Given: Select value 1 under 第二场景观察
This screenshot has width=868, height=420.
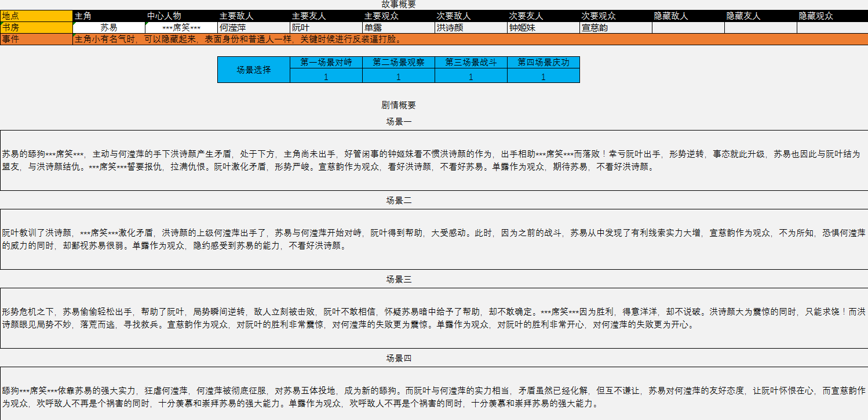Looking at the screenshot, I should pos(399,76).
